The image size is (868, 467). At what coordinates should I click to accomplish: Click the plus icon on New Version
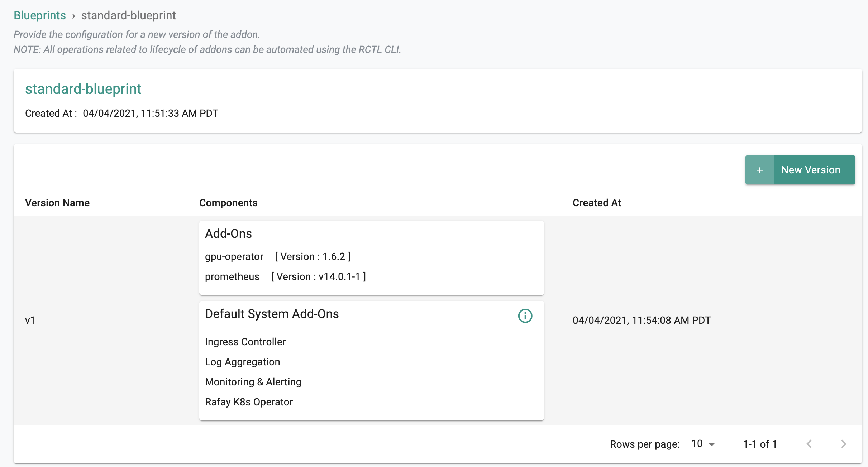click(x=759, y=170)
